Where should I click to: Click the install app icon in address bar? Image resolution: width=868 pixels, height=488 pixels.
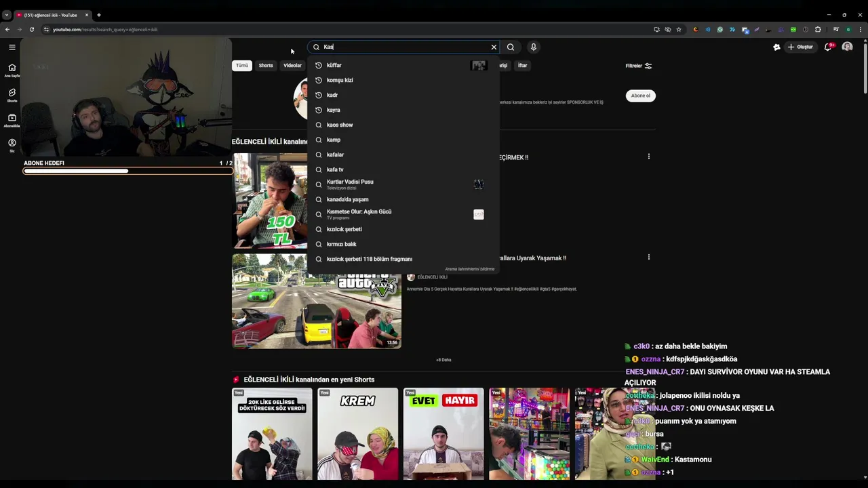(x=656, y=29)
